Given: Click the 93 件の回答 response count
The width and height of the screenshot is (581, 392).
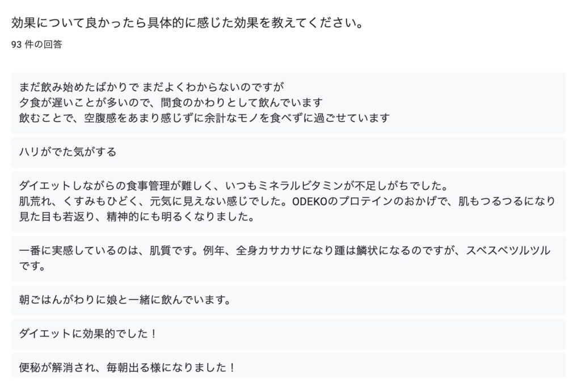Looking at the screenshot, I should (x=37, y=44).
